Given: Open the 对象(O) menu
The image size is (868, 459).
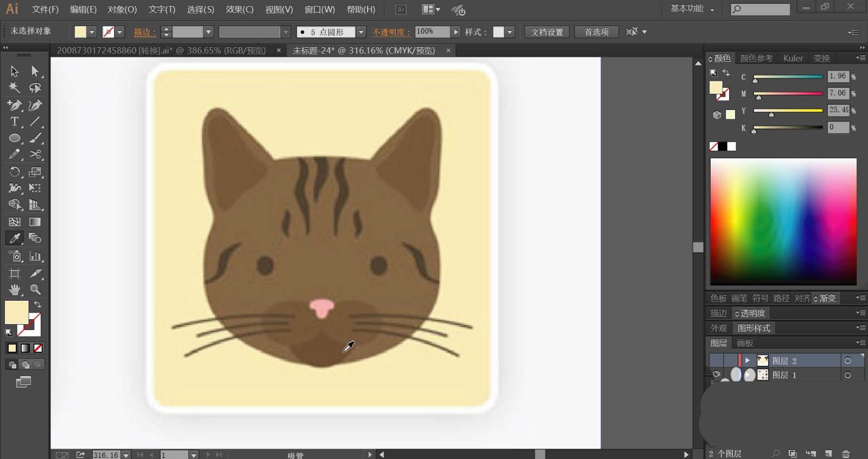Looking at the screenshot, I should point(122,9).
